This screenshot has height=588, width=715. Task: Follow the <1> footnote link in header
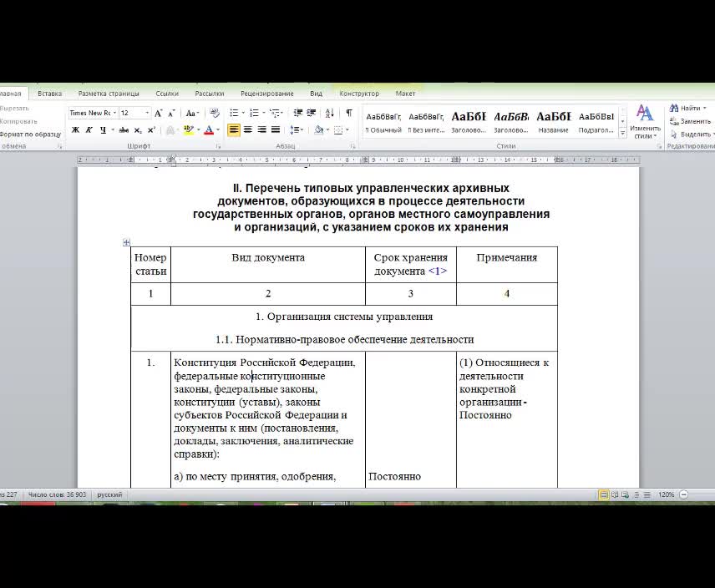[x=438, y=271]
